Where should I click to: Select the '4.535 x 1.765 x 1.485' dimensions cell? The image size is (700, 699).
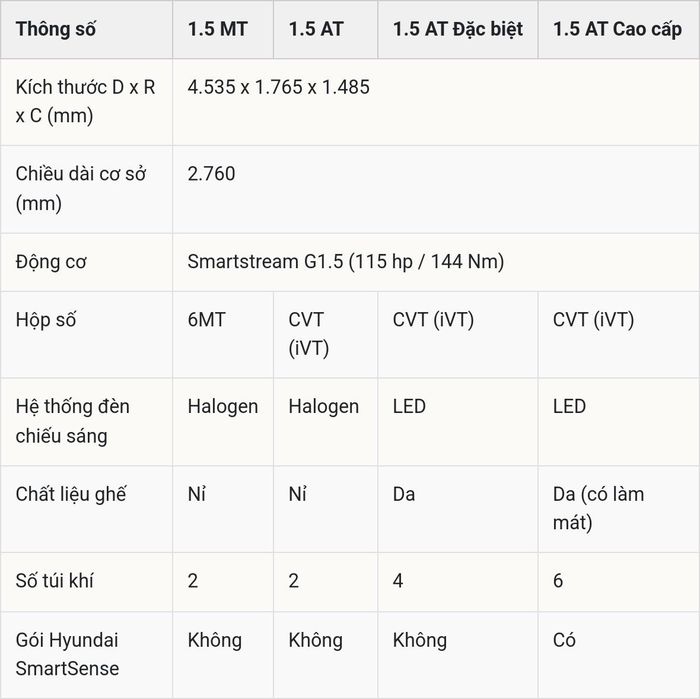279,87
